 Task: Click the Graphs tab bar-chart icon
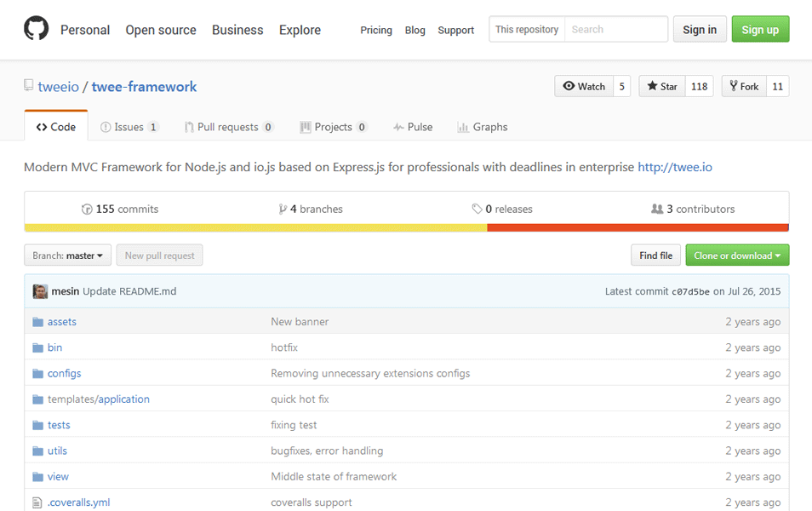coord(463,127)
